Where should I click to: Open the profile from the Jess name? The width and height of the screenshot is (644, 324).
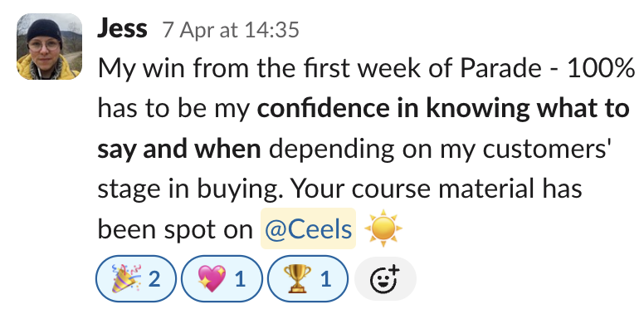click(x=122, y=28)
